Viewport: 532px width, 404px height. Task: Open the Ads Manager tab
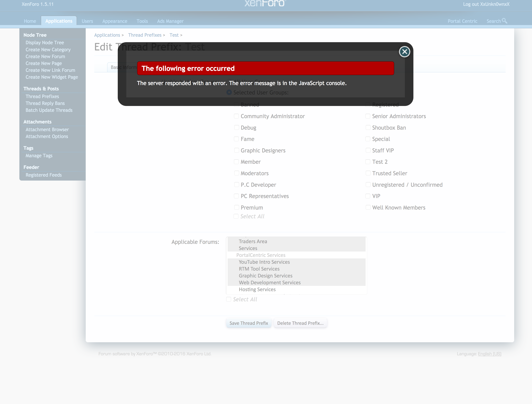pyautogui.click(x=170, y=21)
